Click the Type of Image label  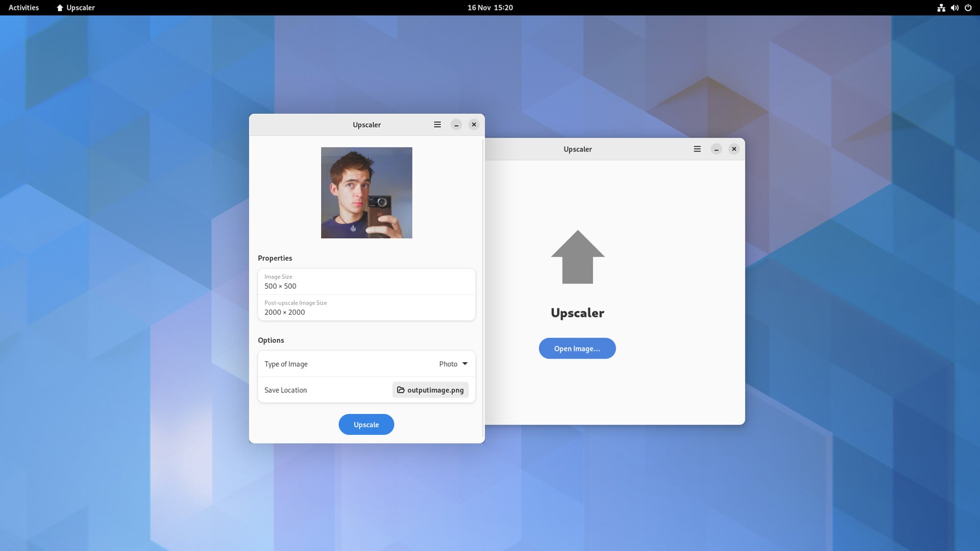(x=286, y=364)
